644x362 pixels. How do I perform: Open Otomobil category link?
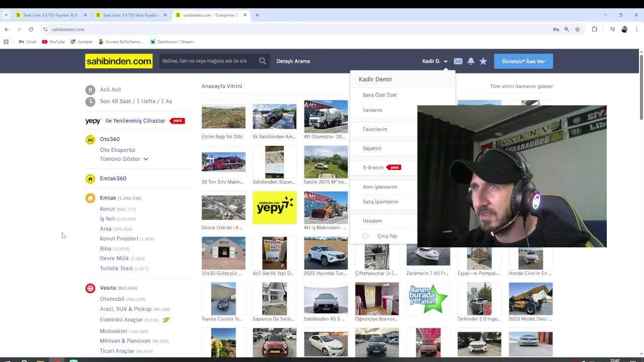[112, 299]
